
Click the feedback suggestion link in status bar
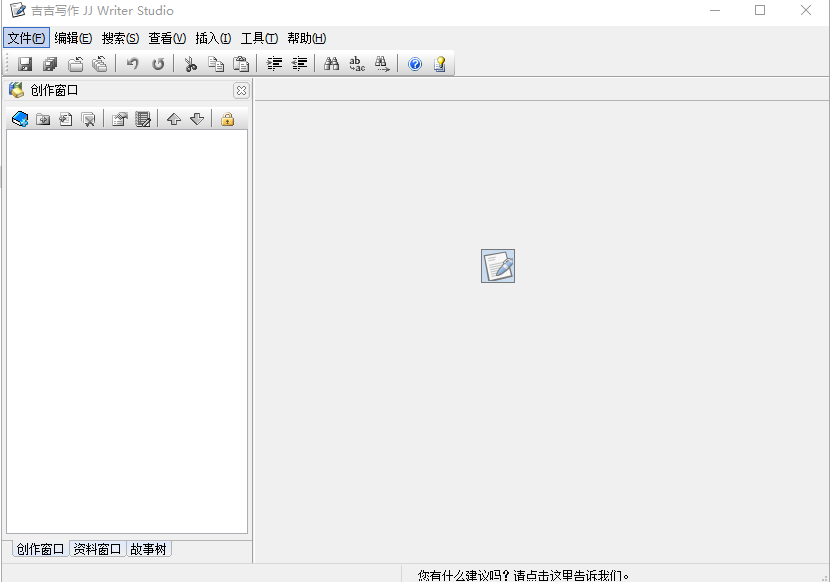[x=523, y=575]
